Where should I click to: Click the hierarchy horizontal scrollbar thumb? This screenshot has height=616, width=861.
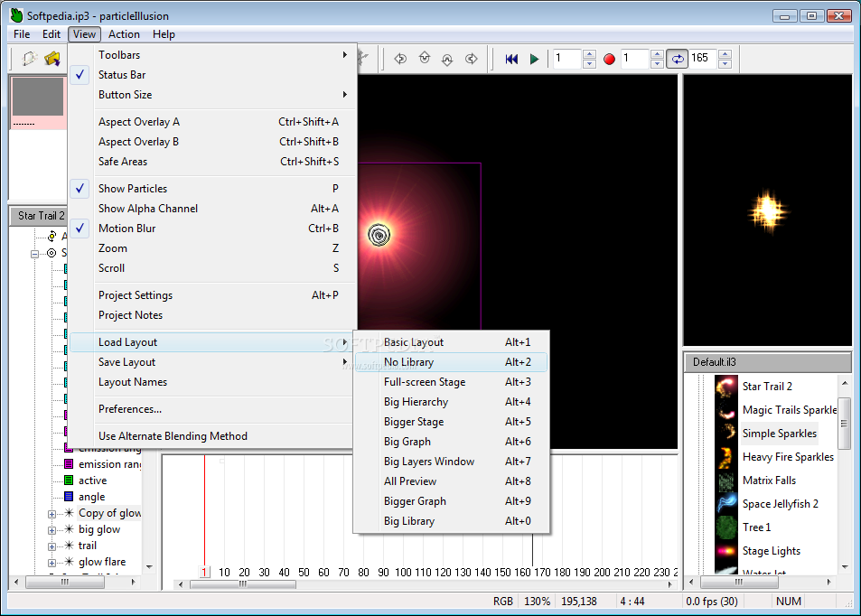pyautogui.click(x=65, y=582)
